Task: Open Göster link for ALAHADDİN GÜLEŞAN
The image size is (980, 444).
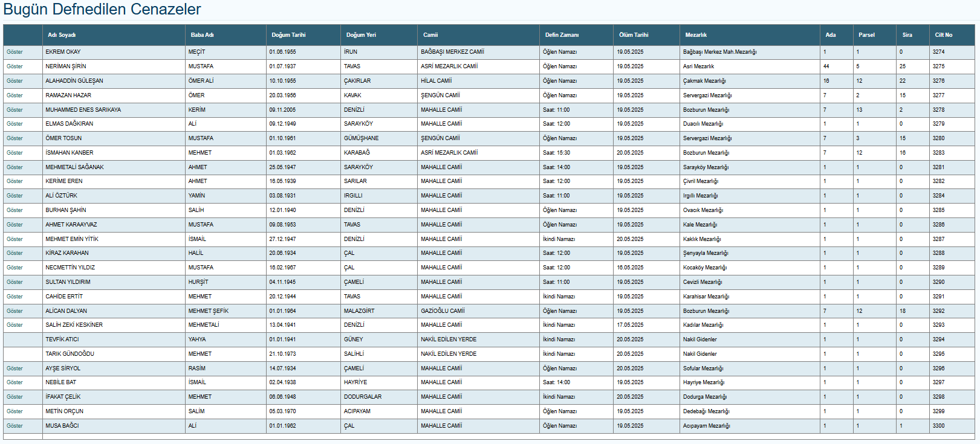Action: coord(15,81)
